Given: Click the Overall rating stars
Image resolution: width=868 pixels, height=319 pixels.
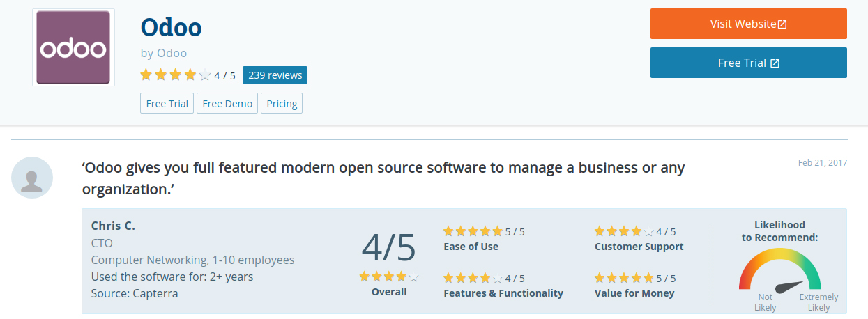Looking at the screenshot, I should point(389,277).
